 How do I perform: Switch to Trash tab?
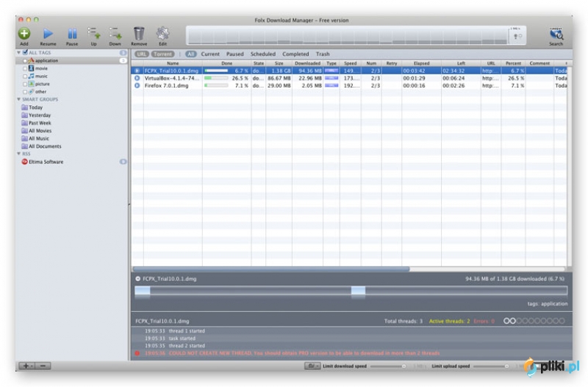click(323, 54)
